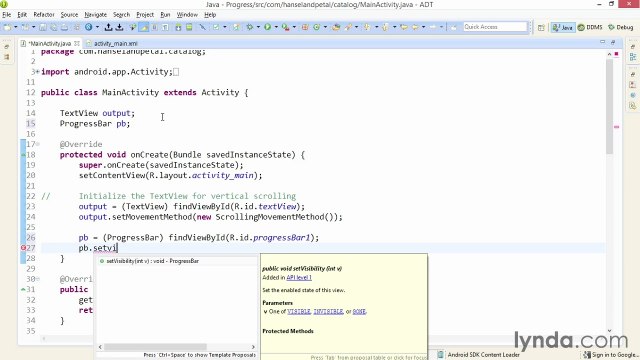Viewport: 640px width, 360px height.
Task: Close the MainActivity.java tab
Action: [x=77, y=43]
